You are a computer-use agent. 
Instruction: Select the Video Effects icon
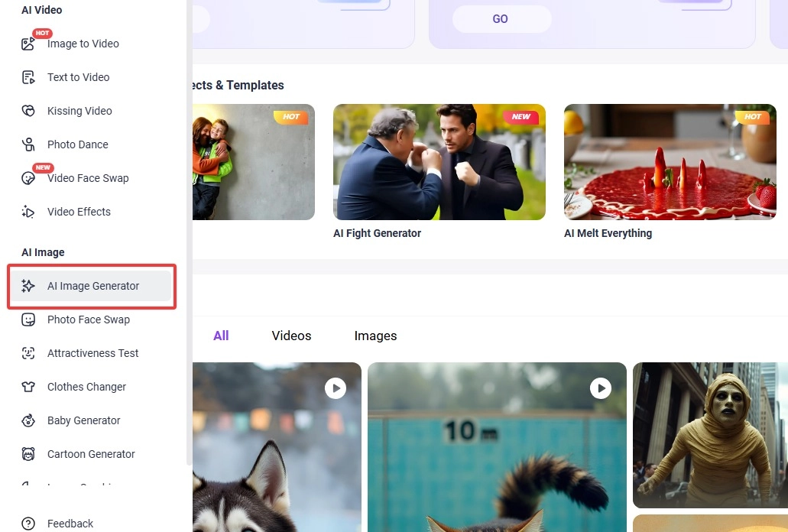pos(28,212)
